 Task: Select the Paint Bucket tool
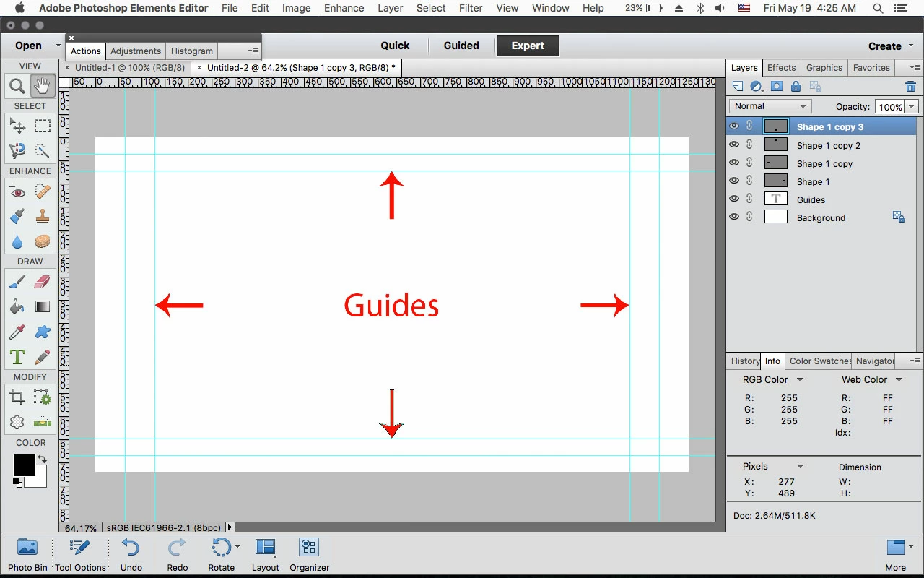coord(17,307)
